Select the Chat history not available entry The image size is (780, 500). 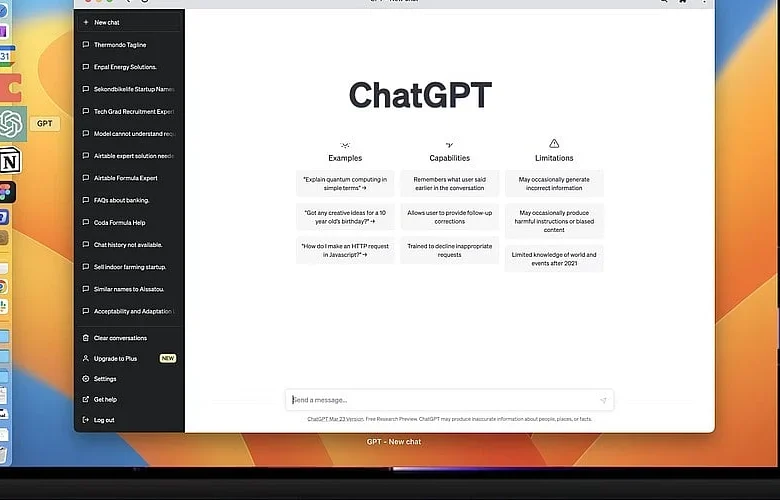pyautogui.click(x=129, y=244)
